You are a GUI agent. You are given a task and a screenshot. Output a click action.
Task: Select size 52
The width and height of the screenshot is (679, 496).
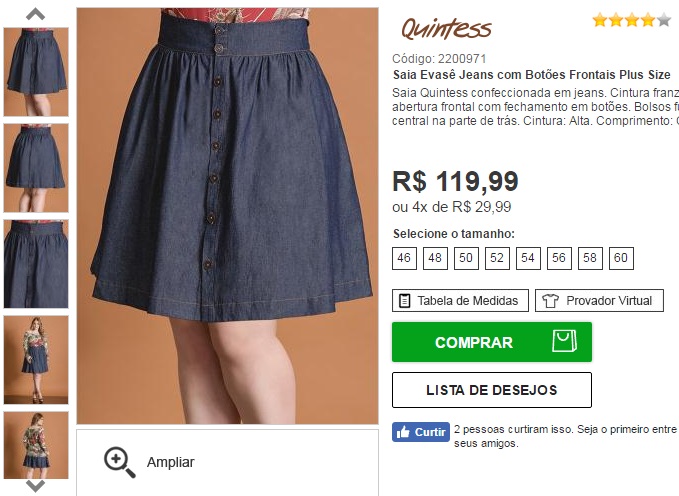pyautogui.click(x=497, y=258)
